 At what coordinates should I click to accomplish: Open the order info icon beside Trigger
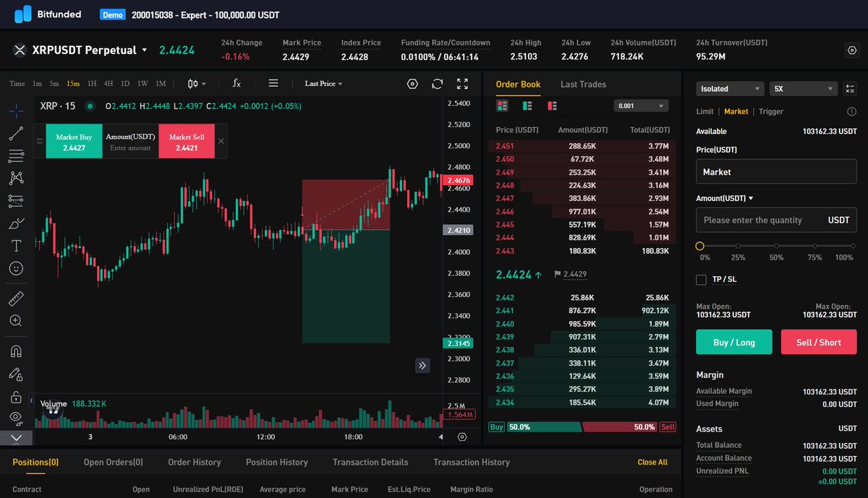[x=851, y=111]
